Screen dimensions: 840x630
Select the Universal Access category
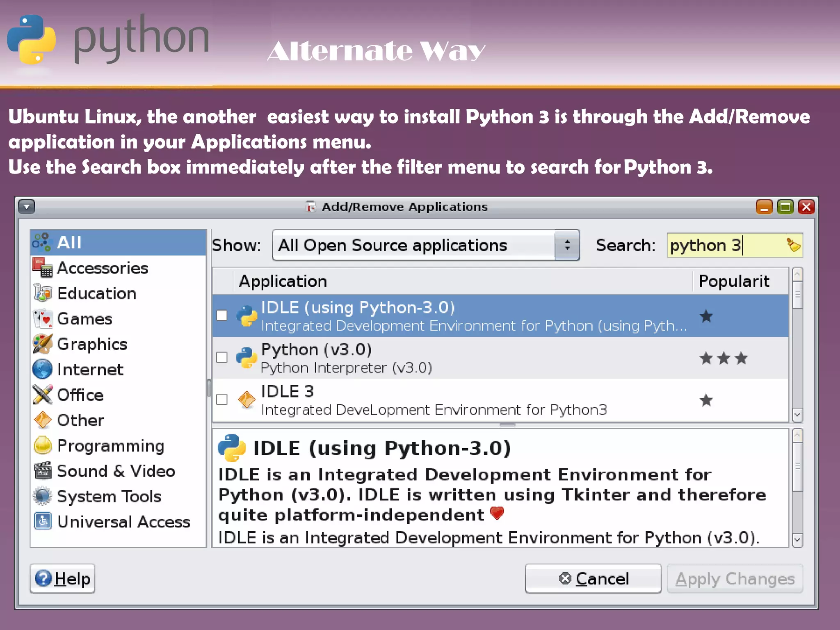click(x=118, y=521)
